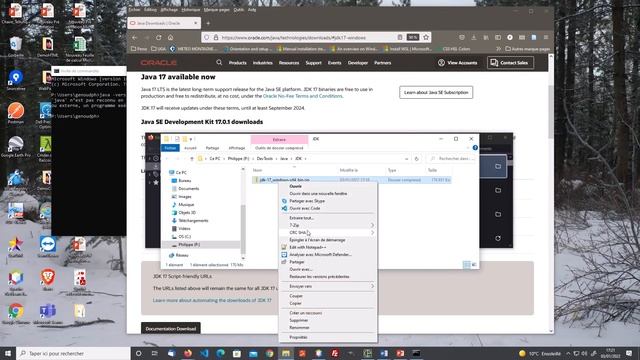Click the 'View Accounts' button
This screenshot has height=360, width=640.
coord(458,63)
